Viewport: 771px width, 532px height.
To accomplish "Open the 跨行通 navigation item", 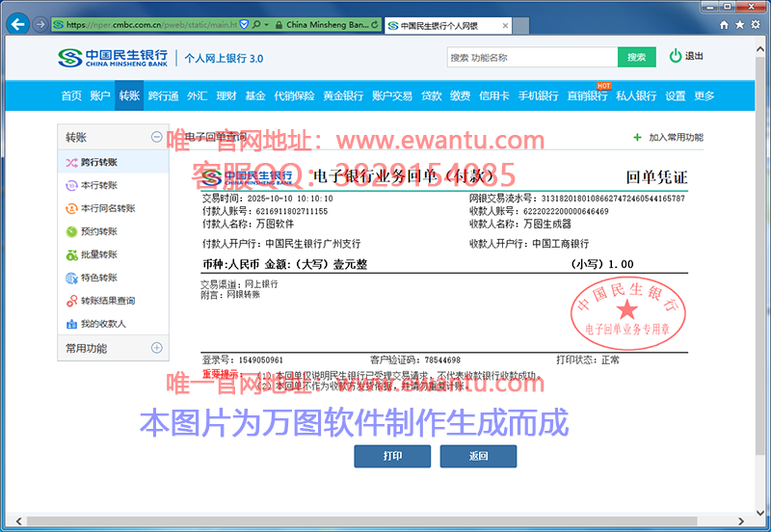I will 163,95.
